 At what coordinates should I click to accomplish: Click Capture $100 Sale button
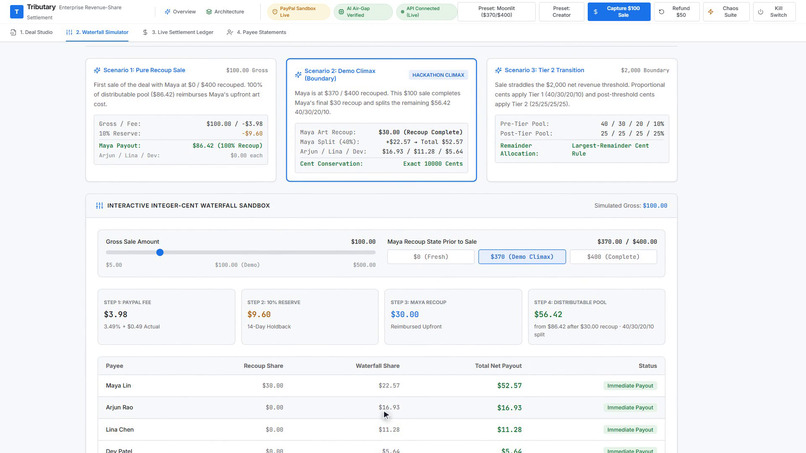[x=619, y=12]
